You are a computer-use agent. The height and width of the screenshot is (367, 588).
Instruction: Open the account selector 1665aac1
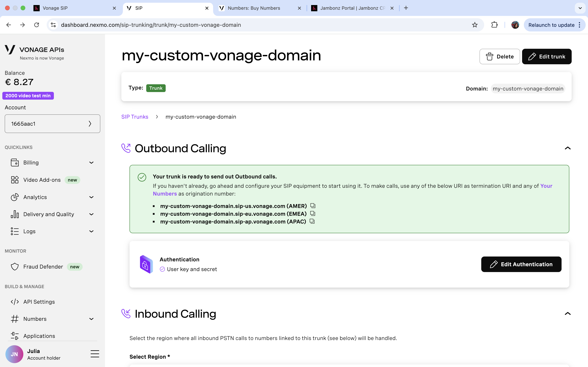[52, 124]
